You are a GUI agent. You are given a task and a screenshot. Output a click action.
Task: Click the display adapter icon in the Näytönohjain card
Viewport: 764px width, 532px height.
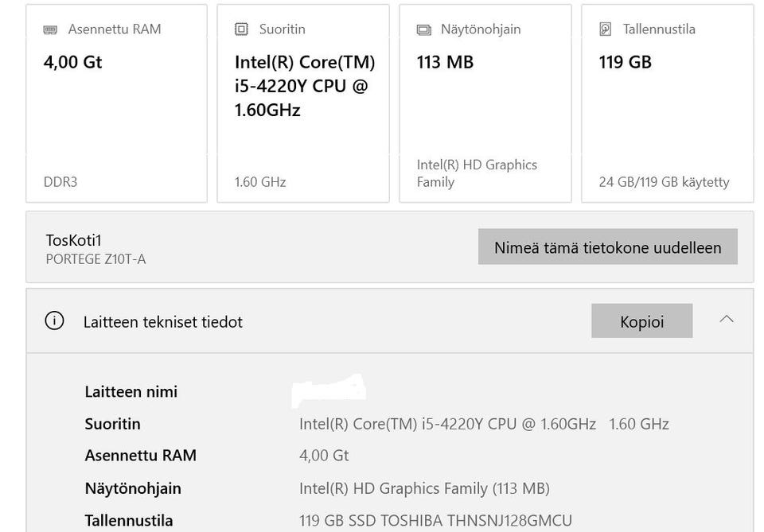[423, 29]
